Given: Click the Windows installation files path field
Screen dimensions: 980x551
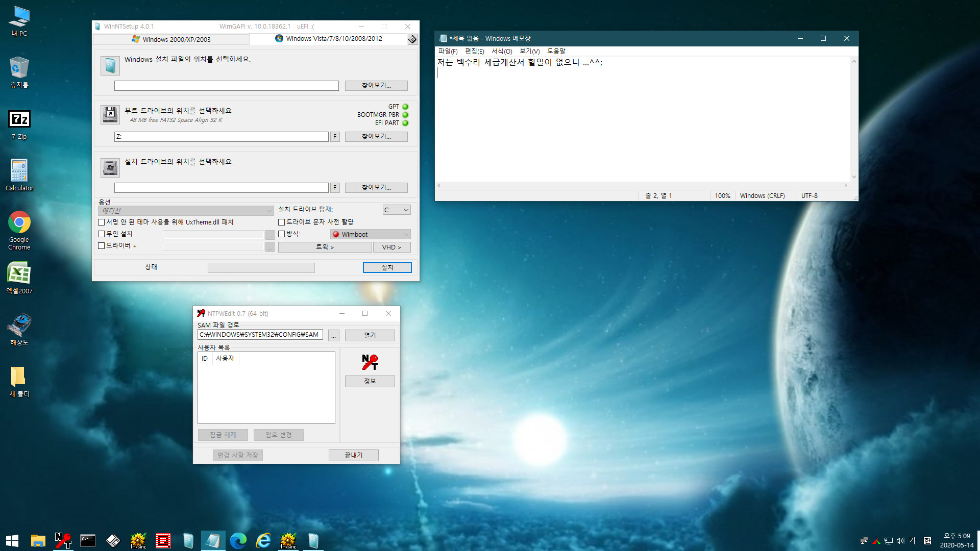Looking at the screenshot, I should click(227, 85).
